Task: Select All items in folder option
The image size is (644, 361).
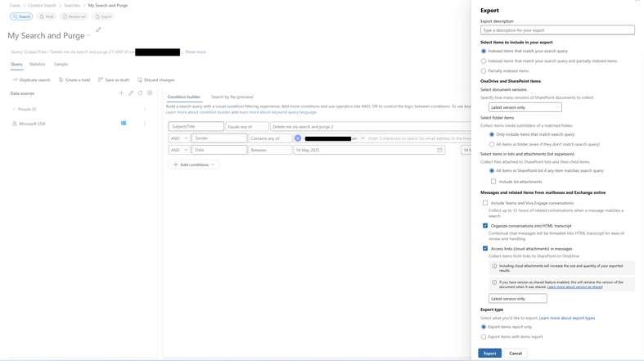Action: point(492,145)
